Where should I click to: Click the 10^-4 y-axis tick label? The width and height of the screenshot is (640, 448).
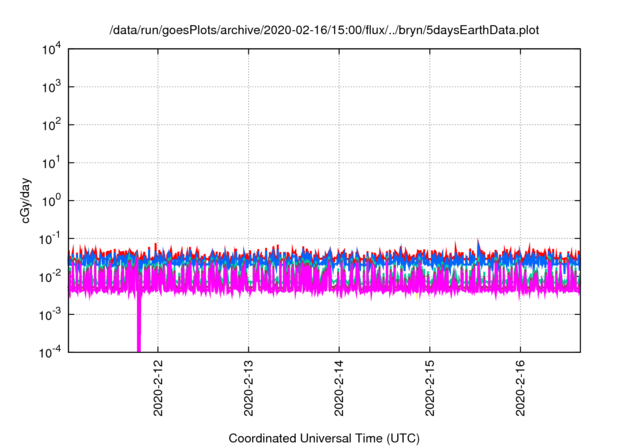pos(50,352)
